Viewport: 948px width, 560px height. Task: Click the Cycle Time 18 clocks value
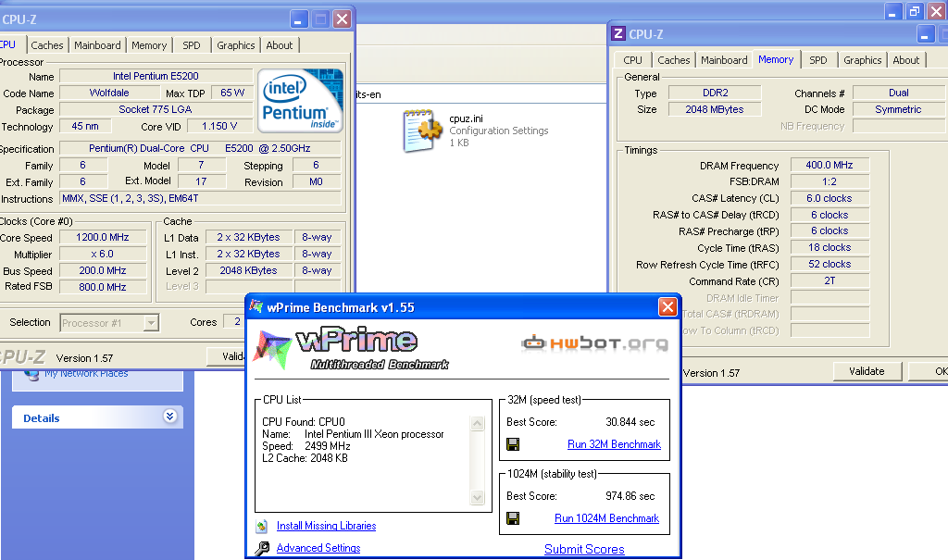click(829, 247)
